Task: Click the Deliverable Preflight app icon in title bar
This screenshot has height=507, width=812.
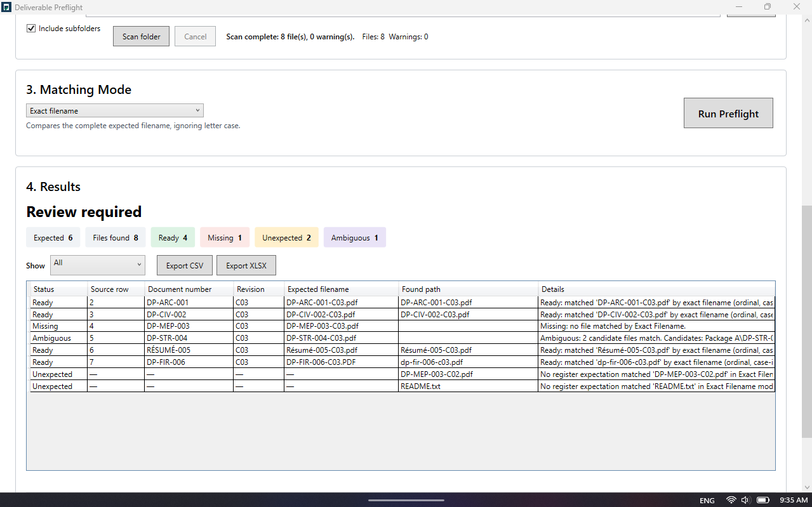Action: tap(6, 7)
